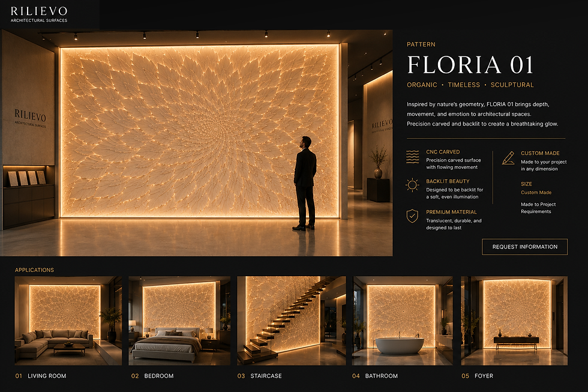Click 'Made to your project in any dimension'
The width and height of the screenshot is (588, 392).
pyautogui.click(x=544, y=166)
